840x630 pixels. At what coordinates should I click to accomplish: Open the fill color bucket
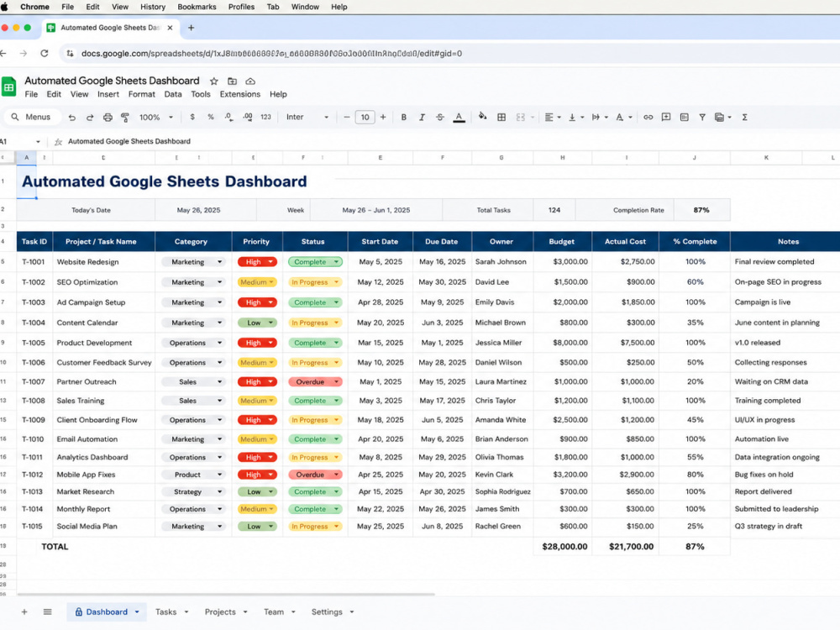[x=483, y=117]
